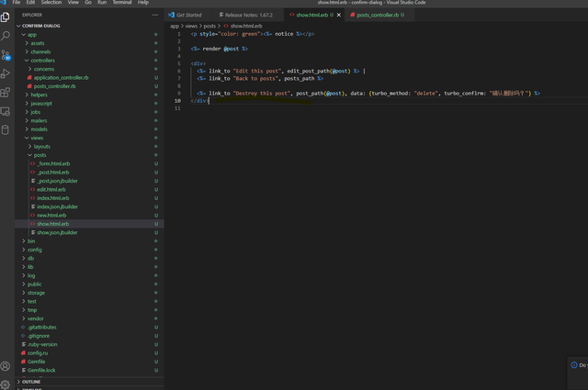The image size is (588, 390).
Task: Switch to the Get Started tab
Action: 188,16
